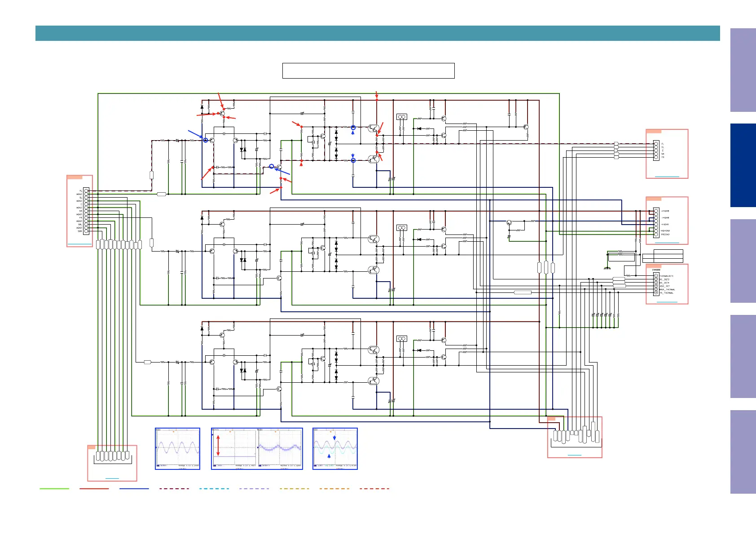Click the dashed purple legend line
The height and width of the screenshot is (535, 756).
tap(254, 489)
